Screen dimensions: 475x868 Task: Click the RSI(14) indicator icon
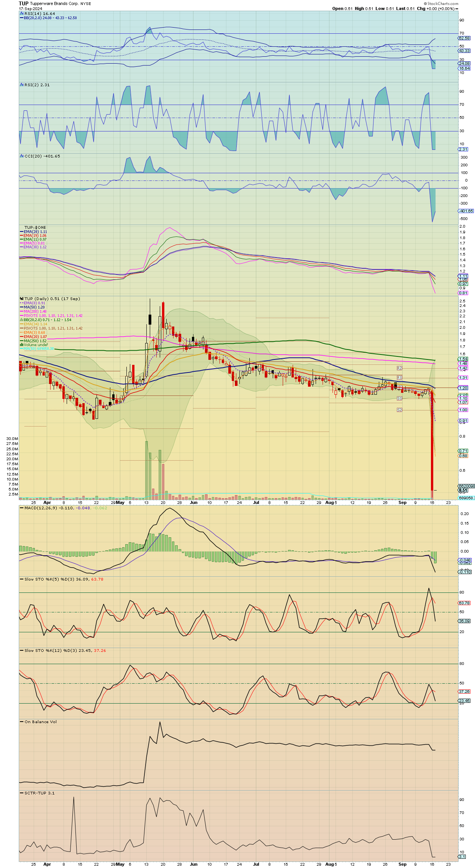pyautogui.click(x=21, y=13)
